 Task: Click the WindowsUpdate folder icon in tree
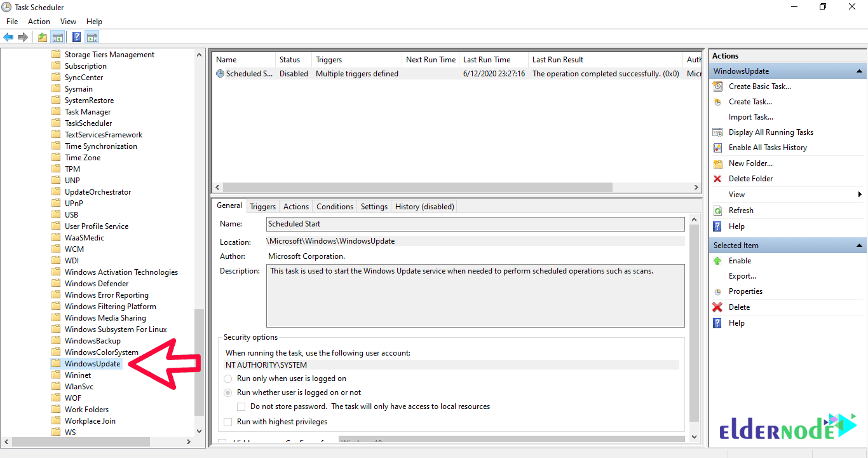[56, 364]
